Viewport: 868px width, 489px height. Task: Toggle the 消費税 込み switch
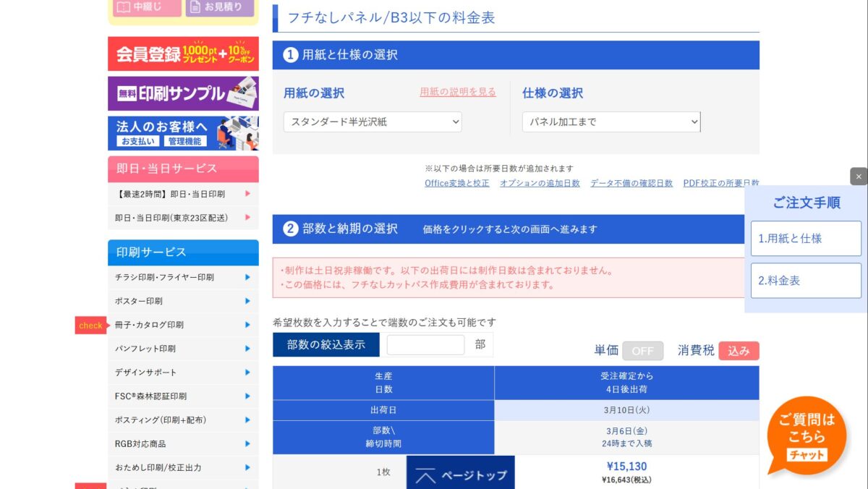(739, 351)
